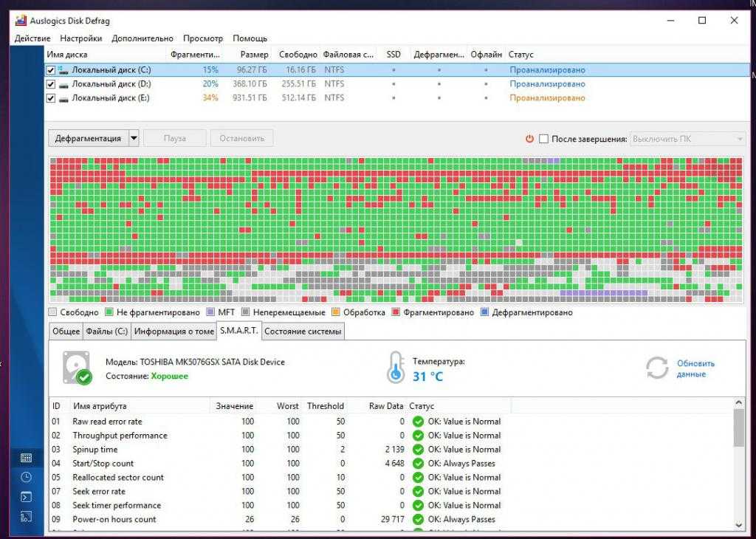Uncheck the Локальный диск (C:) checkbox
Image resolution: width=756 pixels, height=539 pixels.
pyautogui.click(x=51, y=70)
